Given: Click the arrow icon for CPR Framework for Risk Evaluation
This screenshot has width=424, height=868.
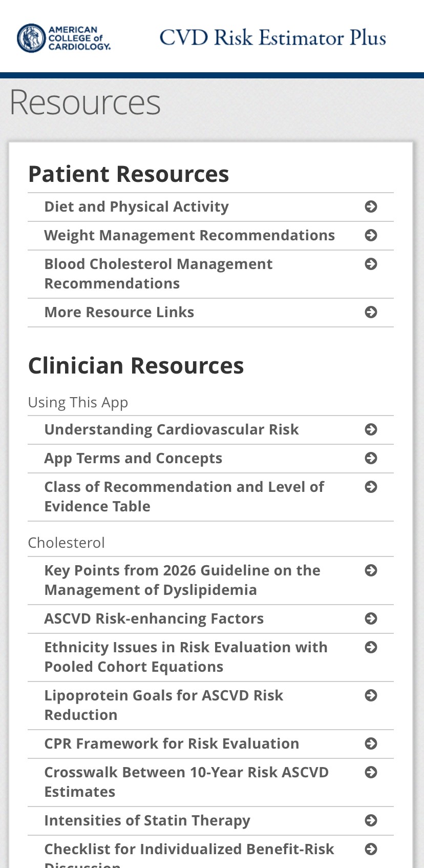Looking at the screenshot, I should click(x=371, y=744).
